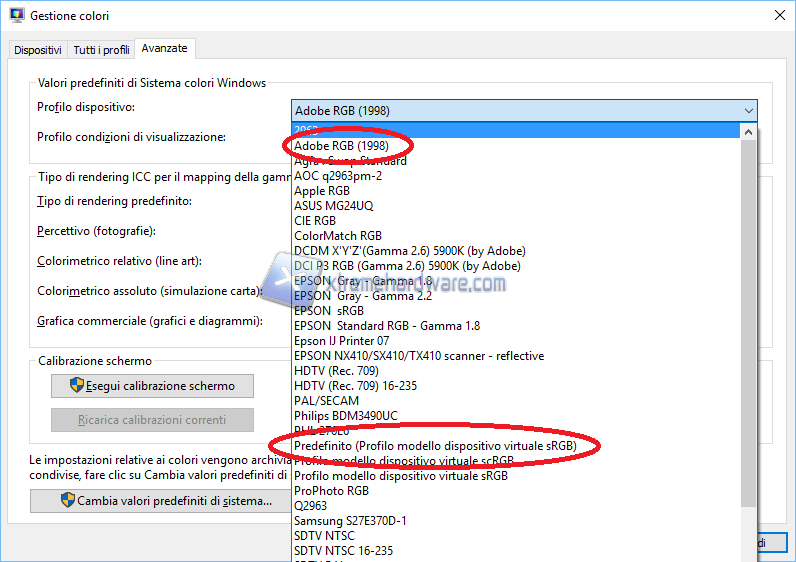The height and width of the screenshot is (562, 796).
Task: Pick Apple RGB profile in list
Action: [x=322, y=191]
